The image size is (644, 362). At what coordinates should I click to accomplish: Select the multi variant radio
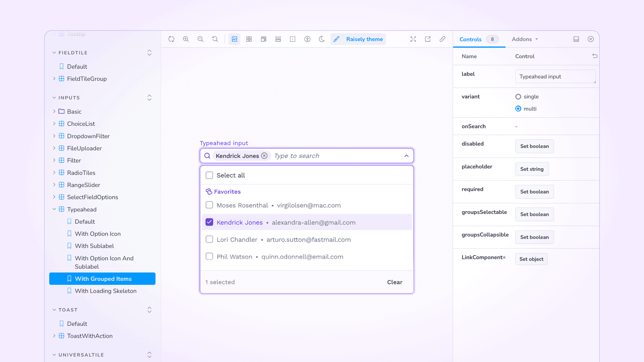tap(518, 109)
